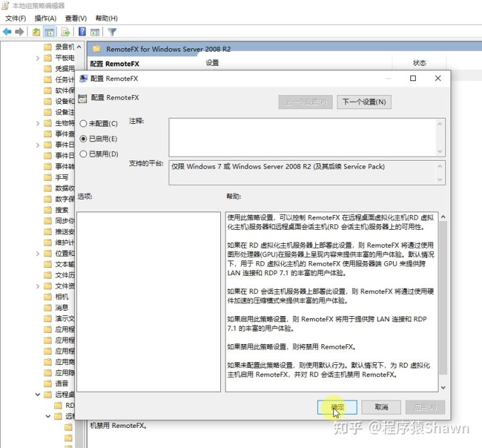482x448 pixels.
Task: Expand the 平板电 tree node
Action: coord(37,58)
